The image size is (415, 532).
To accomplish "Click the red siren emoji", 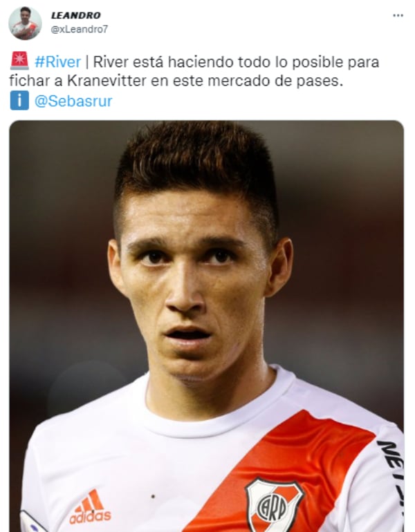I will click(19, 61).
